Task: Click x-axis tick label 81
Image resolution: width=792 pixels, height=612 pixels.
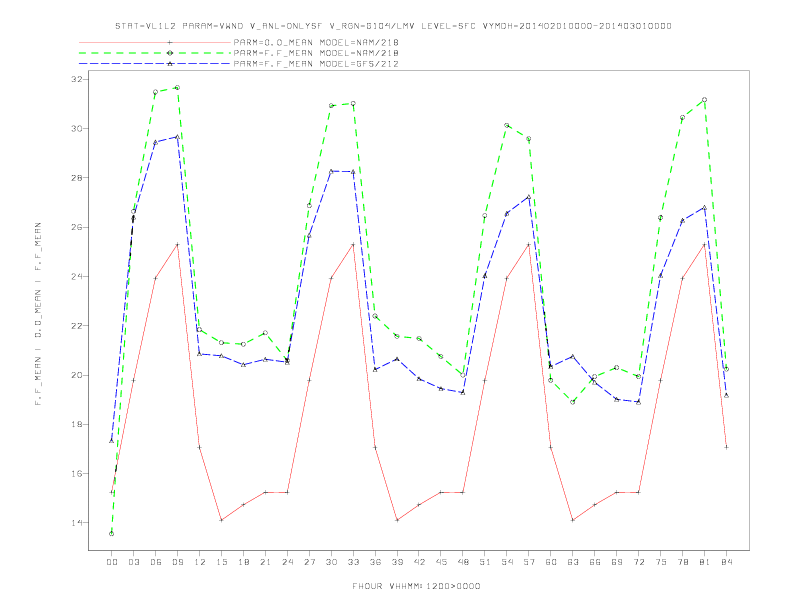Action: 705,562
